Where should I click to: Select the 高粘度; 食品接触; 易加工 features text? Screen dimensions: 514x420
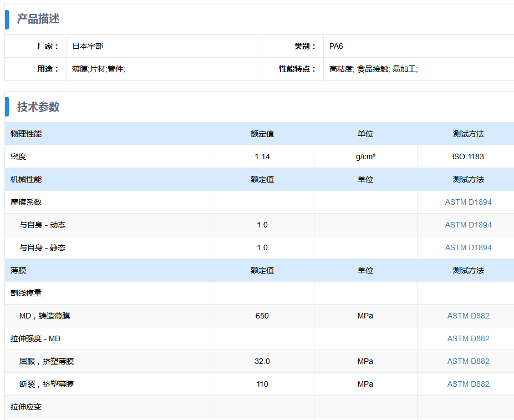(x=373, y=69)
